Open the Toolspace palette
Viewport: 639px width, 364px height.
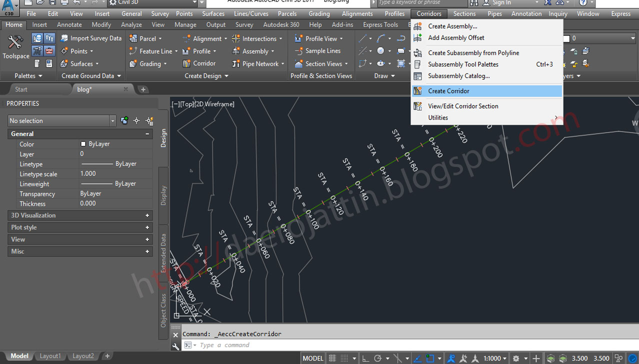[x=15, y=47]
